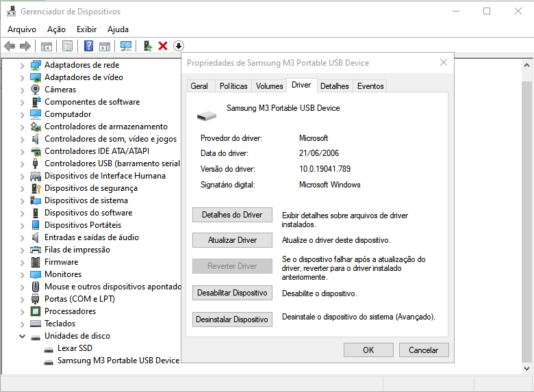Click the red X uninstall device icon
534x392 pixels.
pos(163,46)
